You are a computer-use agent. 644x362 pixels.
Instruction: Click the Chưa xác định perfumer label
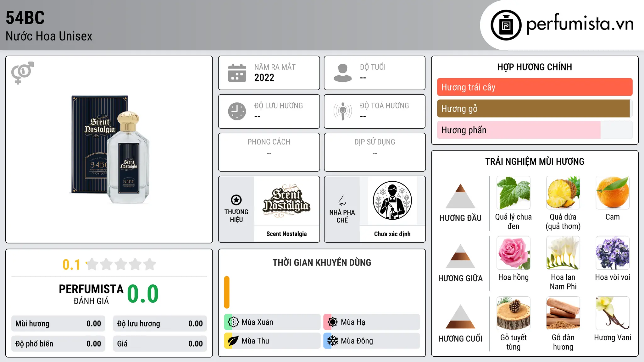click(392, 234)
